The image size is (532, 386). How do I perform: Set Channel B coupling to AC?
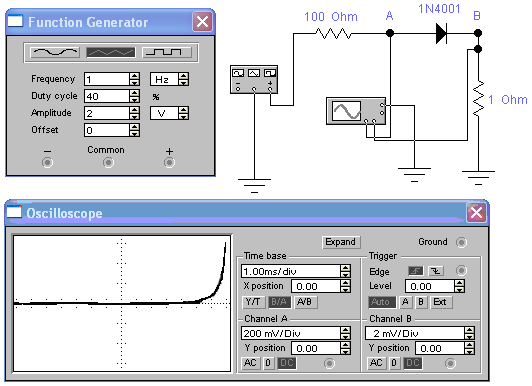(x=376, y=363)
